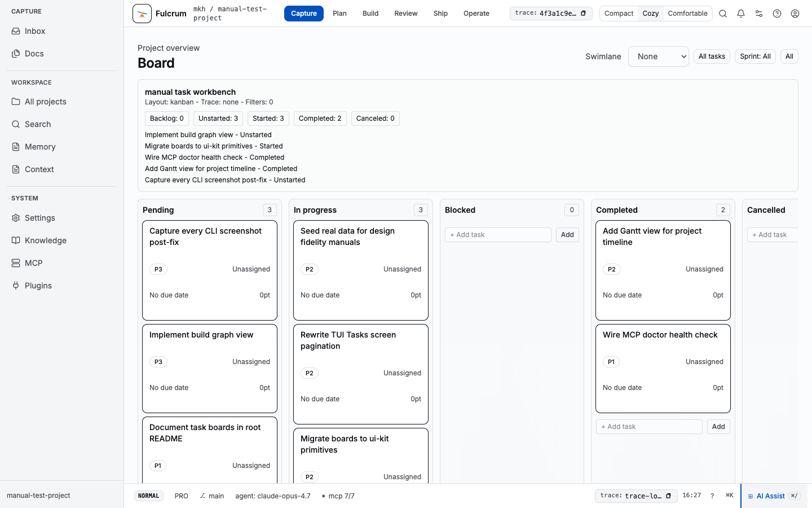
Task: Toggle the Sprint: All filter
Action: (755, 56)
